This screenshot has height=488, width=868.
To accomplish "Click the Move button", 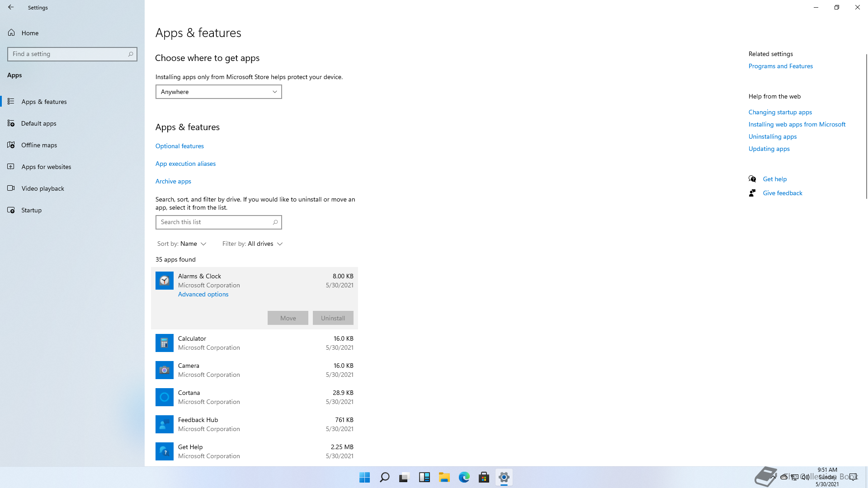I will click(x=288, y=318).
